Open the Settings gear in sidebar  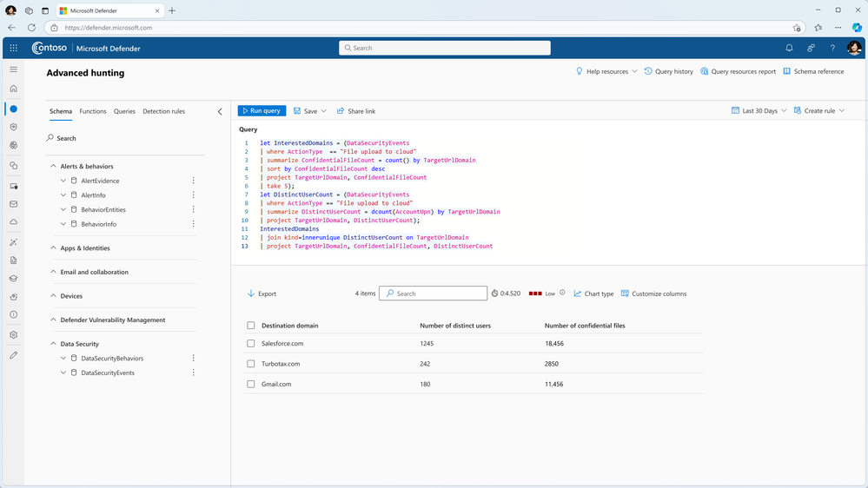[x=13, y=334]
